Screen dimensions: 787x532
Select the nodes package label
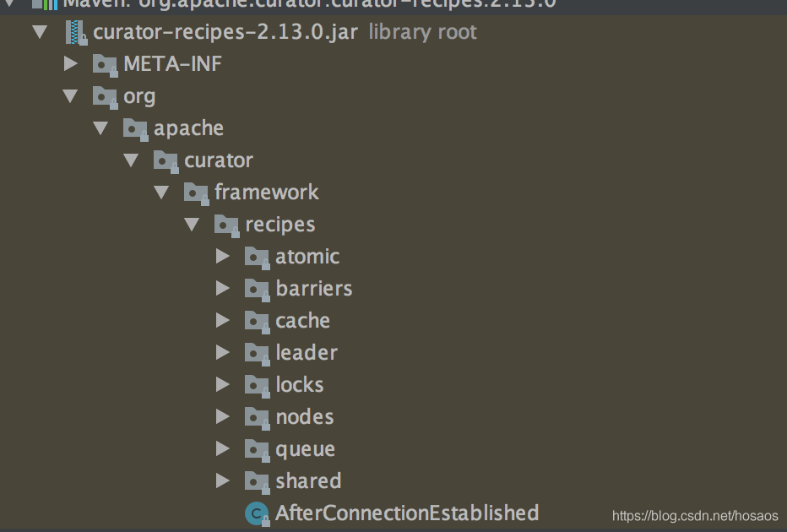point(304,417)
